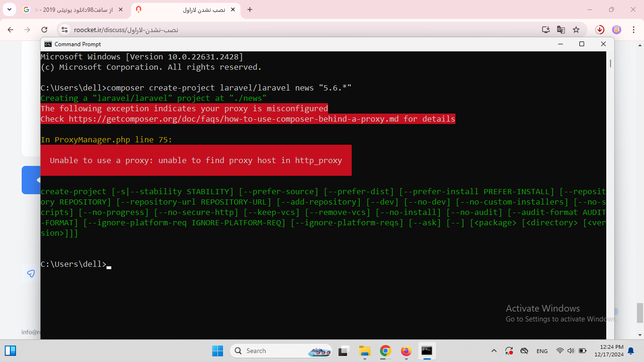The image size is (644, 362).
Task: Click the send paper-plane icon on webpage
Action: [31, 273]
